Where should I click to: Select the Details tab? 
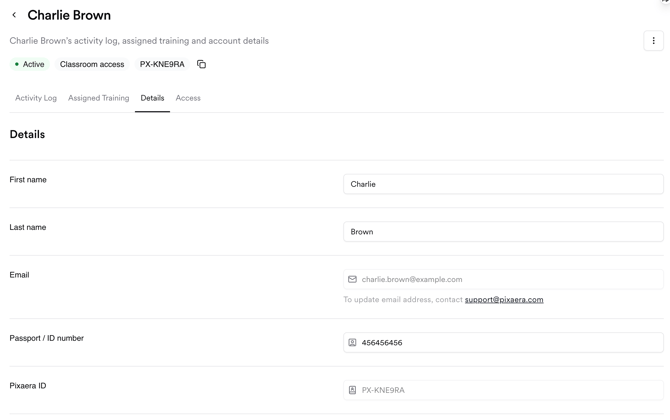pos(152,98)
